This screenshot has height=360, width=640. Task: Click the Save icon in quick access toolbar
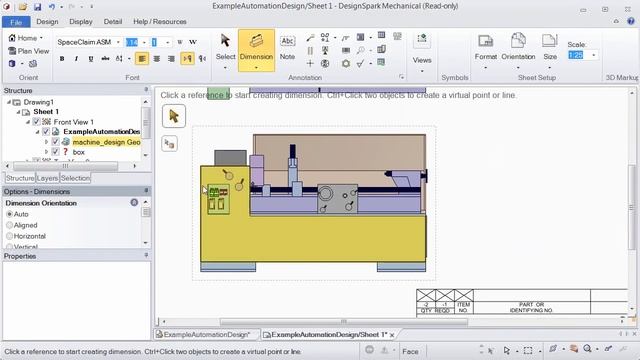pyautogui.click(x=37, y=7)
